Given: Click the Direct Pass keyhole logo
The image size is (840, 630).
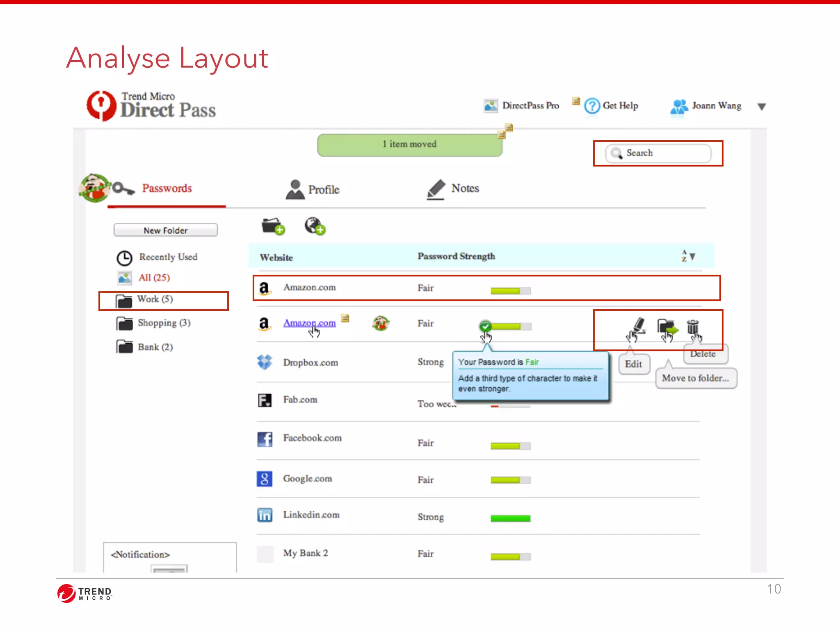Looking at the screenshot, I should (x=101, y=106).
